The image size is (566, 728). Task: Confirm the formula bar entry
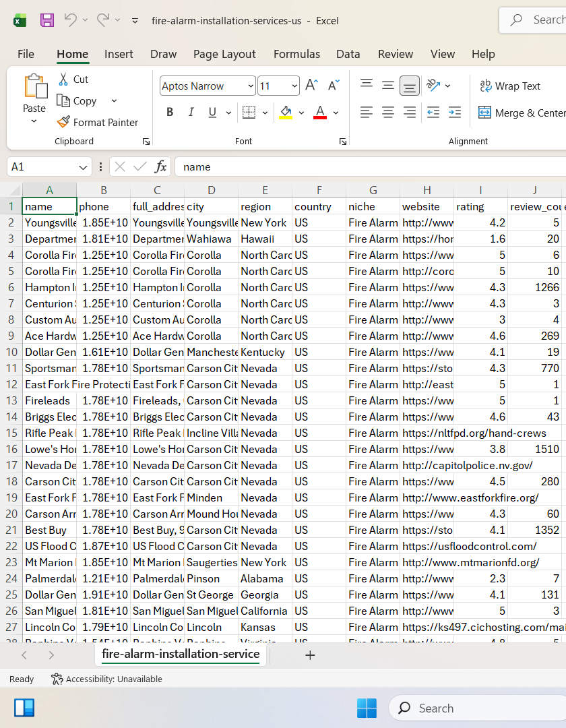coord(139,166)
